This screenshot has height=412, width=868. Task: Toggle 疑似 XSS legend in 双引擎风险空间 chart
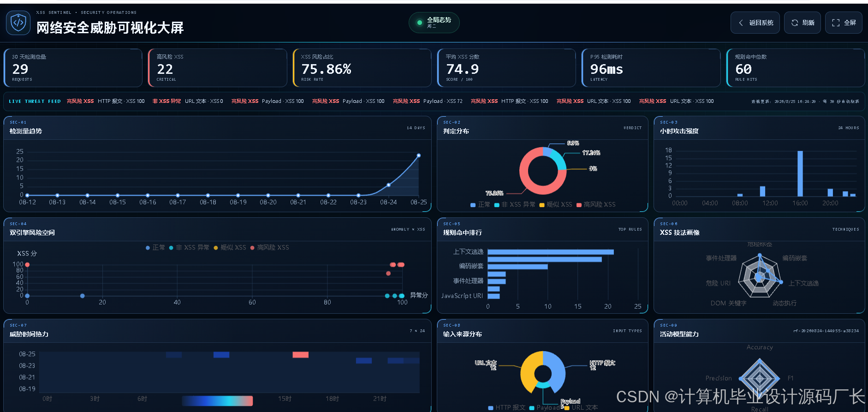tap(230, 248)
